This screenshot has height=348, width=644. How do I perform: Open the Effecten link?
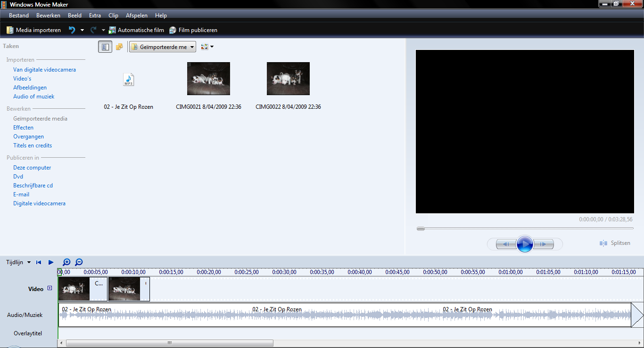pos(23,128)
